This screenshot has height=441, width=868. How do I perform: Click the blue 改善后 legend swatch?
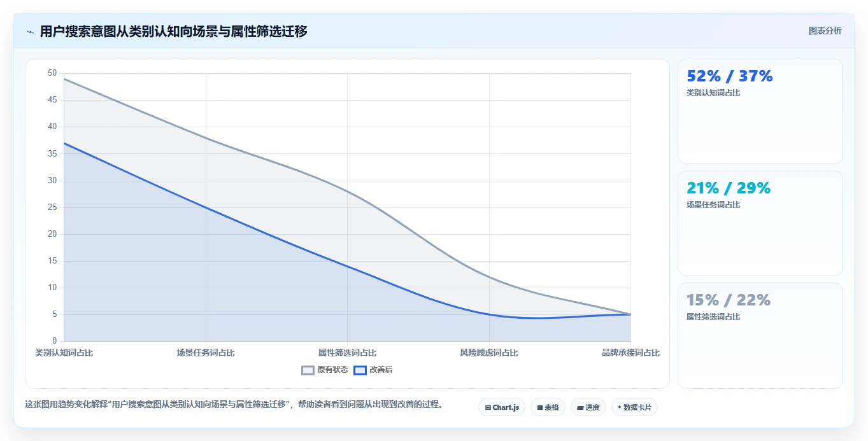[x=360, y=370]
